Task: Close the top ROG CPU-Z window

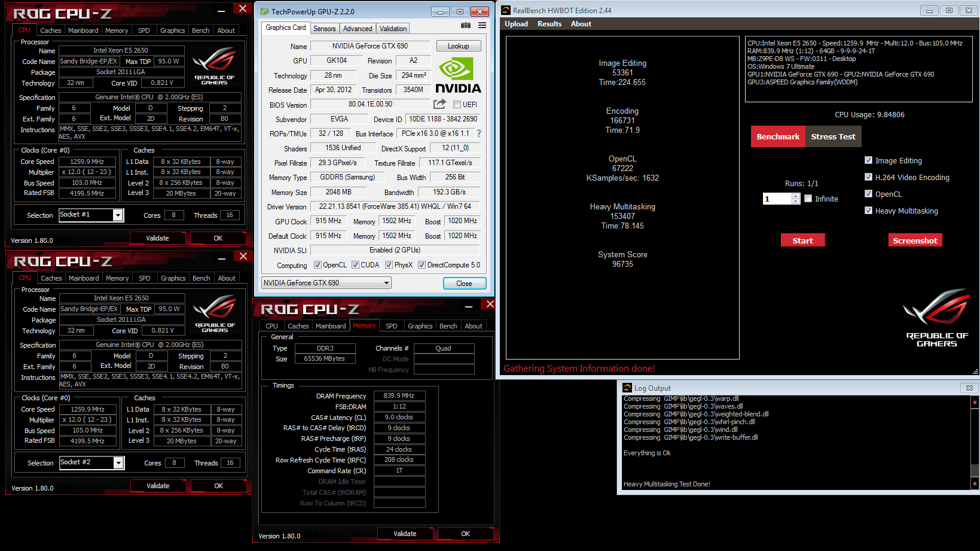Action: click(x=242, y=8)
